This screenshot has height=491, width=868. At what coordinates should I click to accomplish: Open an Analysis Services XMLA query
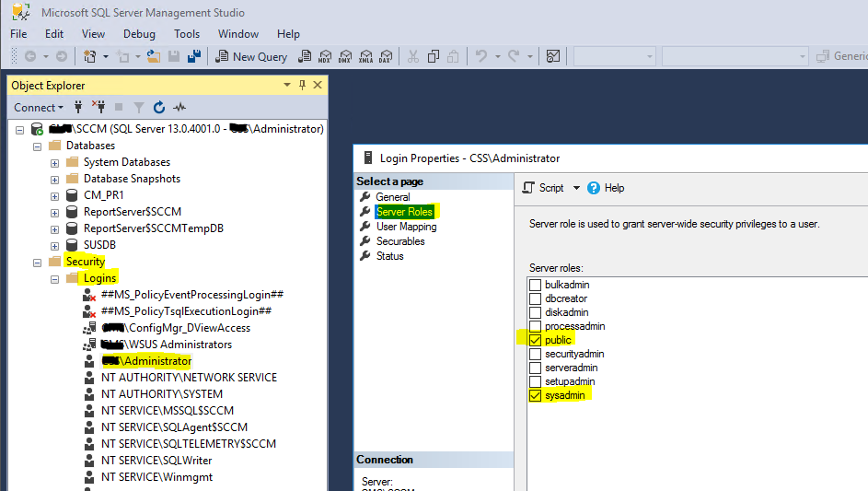366,56
